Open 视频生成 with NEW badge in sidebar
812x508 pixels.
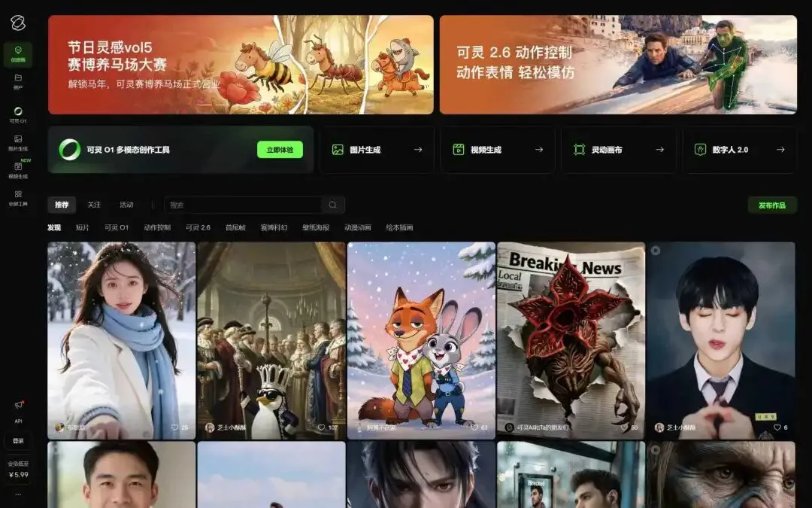pos(18,170)
